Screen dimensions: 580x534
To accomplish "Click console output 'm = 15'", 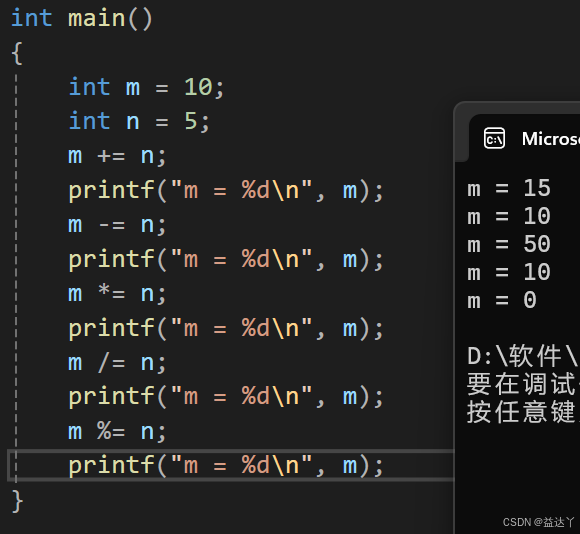I will pos(509,188).
